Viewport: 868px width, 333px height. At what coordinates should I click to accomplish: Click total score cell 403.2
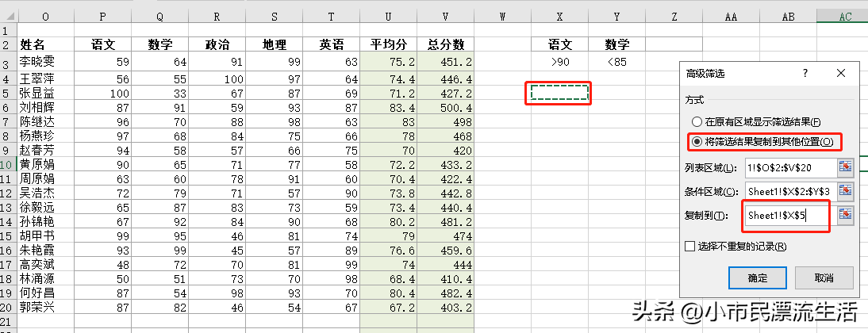click(x=445, y=307)
